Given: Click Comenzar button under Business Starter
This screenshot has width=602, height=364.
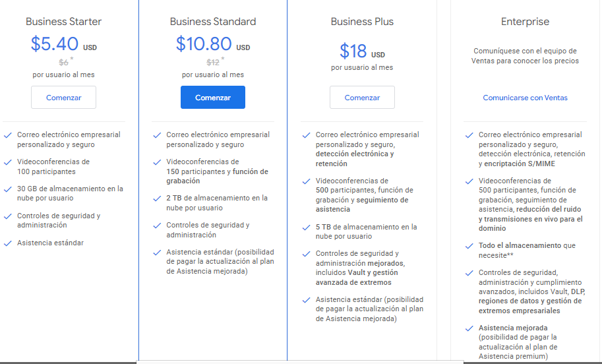Looking at the screenshot, I should click(x=63, y=98).
